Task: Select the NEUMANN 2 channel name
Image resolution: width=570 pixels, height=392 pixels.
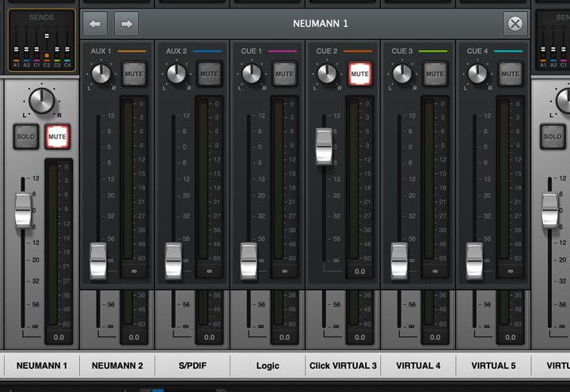Action: point(117,365)
